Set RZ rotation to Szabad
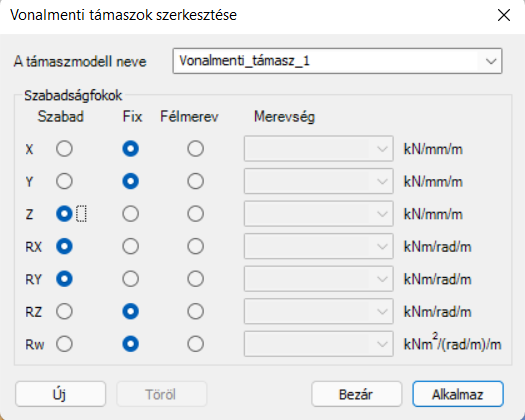Viewport: 525px width, 420px height. coord(64,311)
